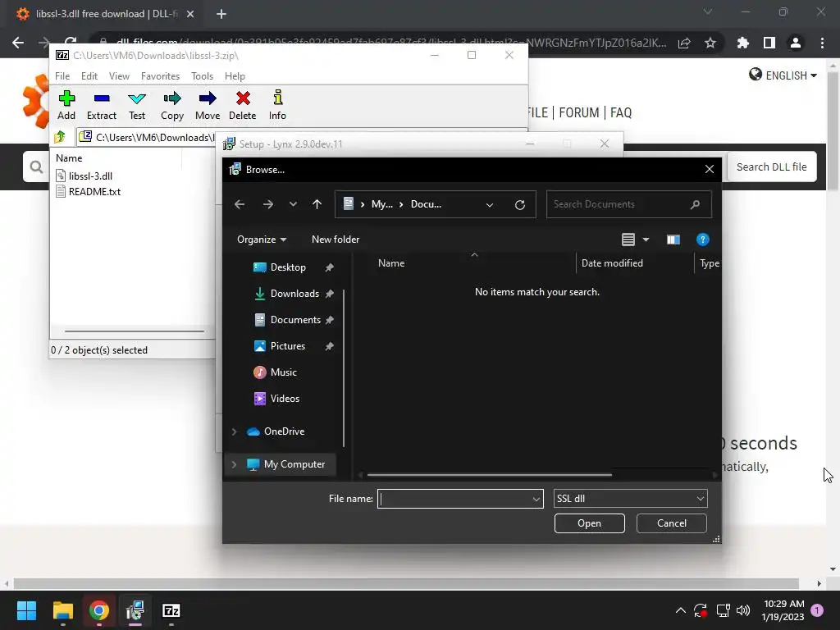The width and height of the screenshot is (840, 630).
Task: Go up a level in Browse dialog
Action: coord(317,204)
